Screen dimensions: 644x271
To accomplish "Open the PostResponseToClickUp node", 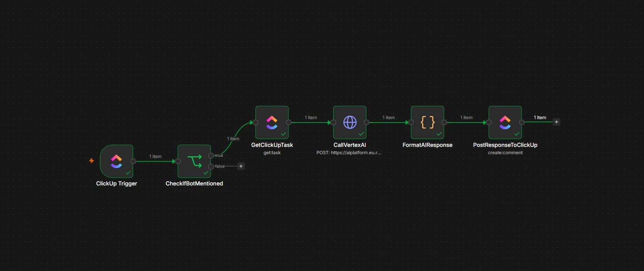I will [x=505, y=123].
